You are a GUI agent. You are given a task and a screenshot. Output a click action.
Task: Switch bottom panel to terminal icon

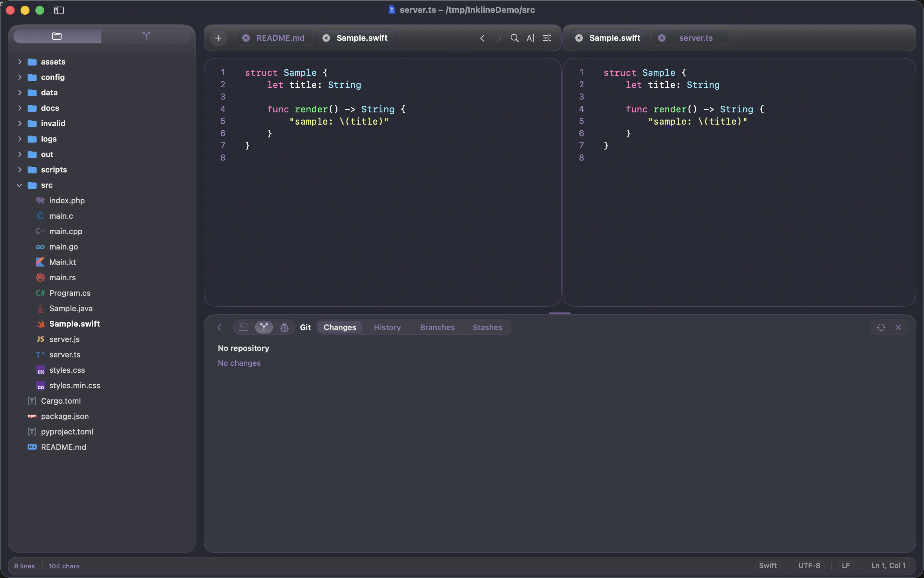pos(244,327)
